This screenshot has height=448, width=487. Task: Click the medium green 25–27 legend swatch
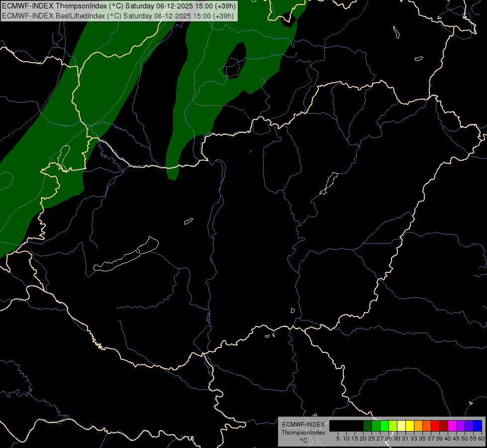point(376,426)
